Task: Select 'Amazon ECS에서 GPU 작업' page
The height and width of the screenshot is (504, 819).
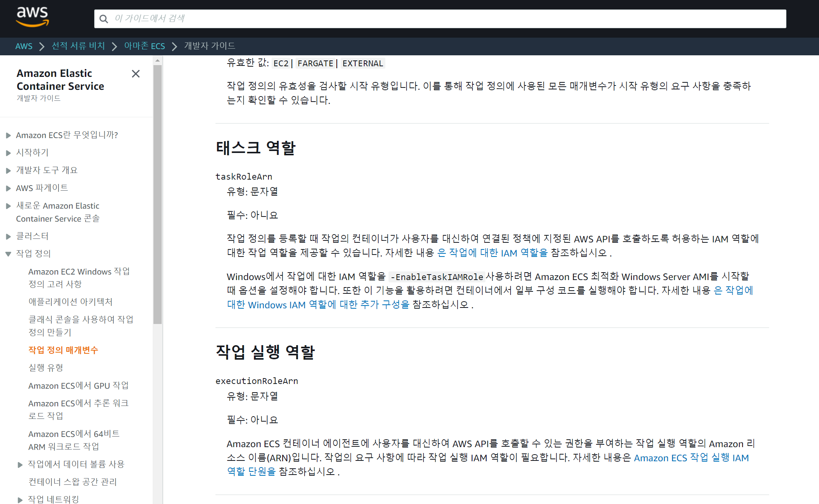Action: [78, 386]
